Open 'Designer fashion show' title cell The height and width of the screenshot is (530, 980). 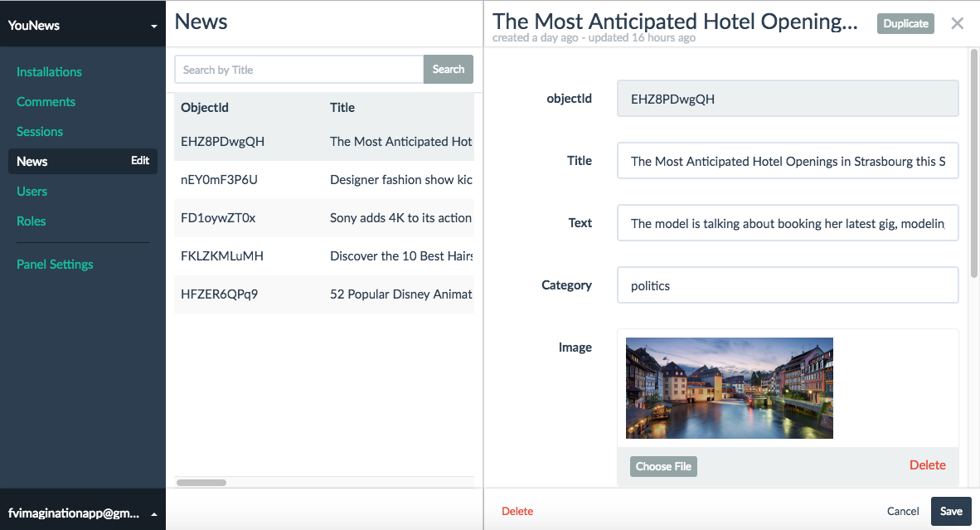pos(401,180)
